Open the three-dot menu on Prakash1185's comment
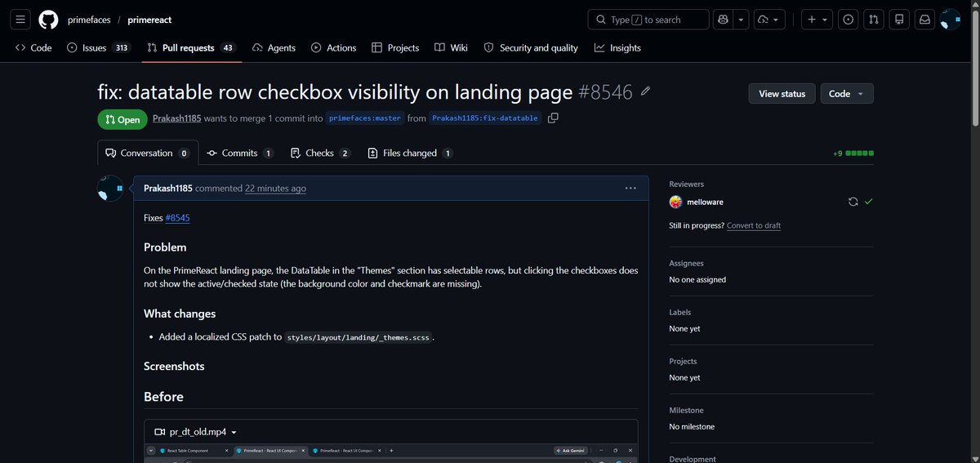Image resolution: width=980 pixels, height=463 pixels. coord(630,188)
